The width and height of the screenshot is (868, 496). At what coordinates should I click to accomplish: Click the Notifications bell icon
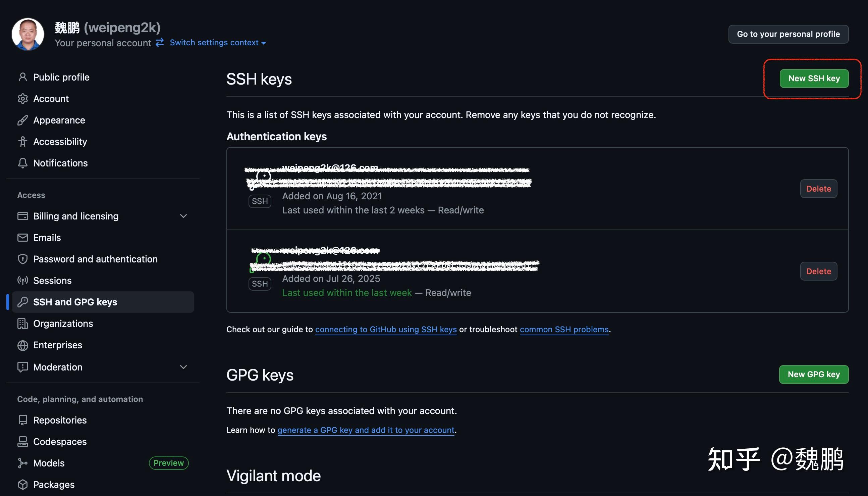click(22, 163)
